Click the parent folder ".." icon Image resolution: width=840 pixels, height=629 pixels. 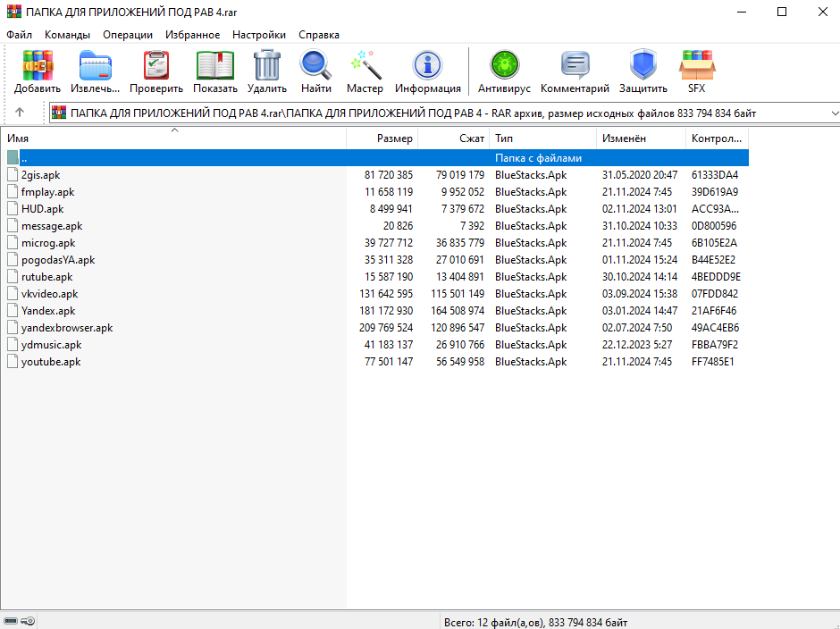click(13, 157)
